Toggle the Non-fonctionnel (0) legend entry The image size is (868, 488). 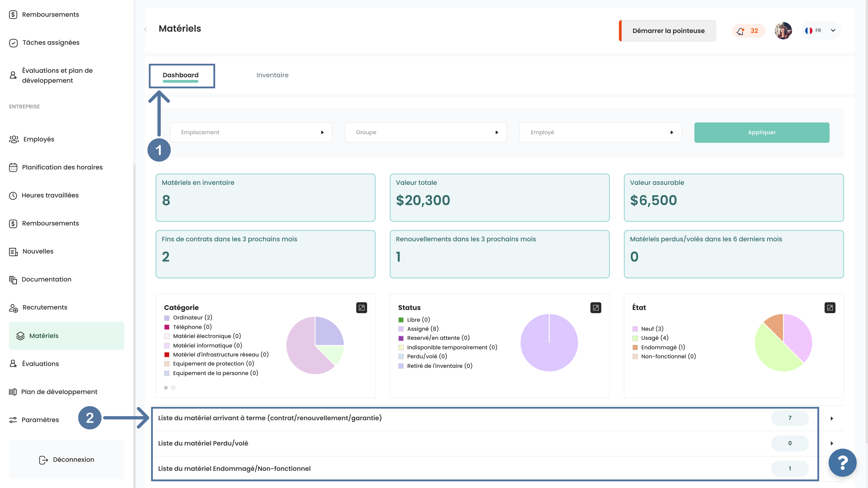[664, 357]
